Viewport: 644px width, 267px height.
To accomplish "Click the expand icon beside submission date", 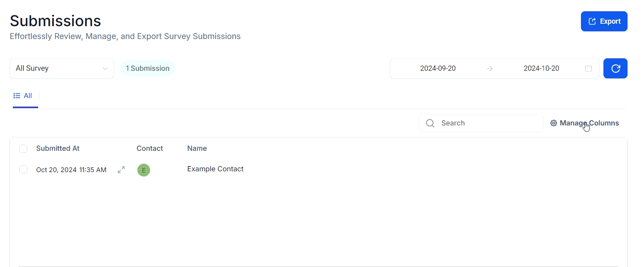I will 121,170.
